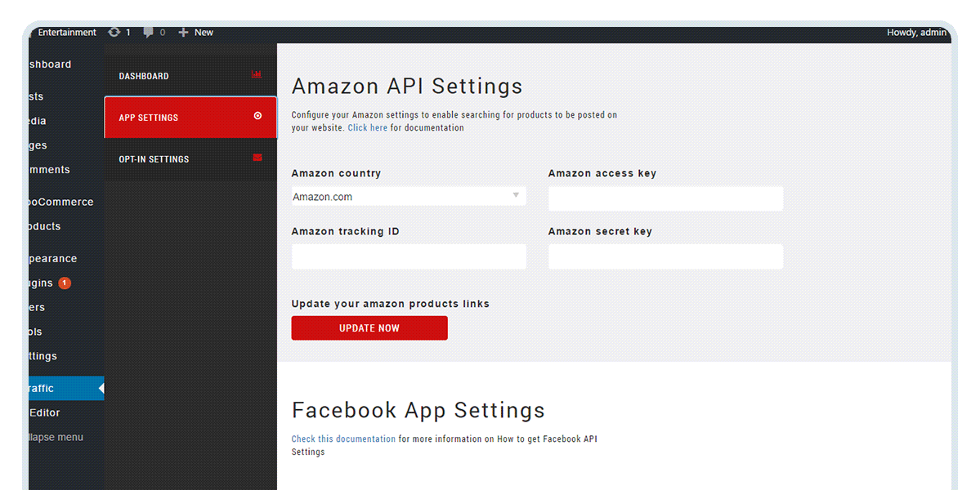Open the Check this documentation link
The image size is (980, 490).
pyautogui.click(x=343, y=439)
